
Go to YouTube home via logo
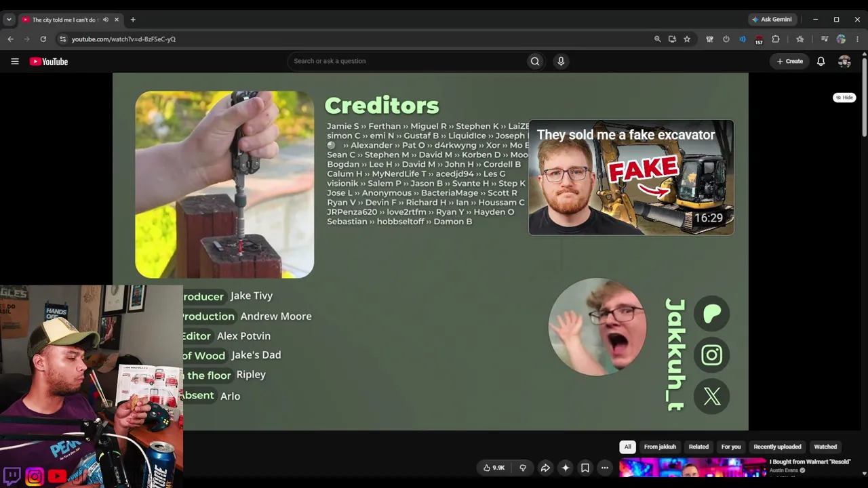point(49,62)
